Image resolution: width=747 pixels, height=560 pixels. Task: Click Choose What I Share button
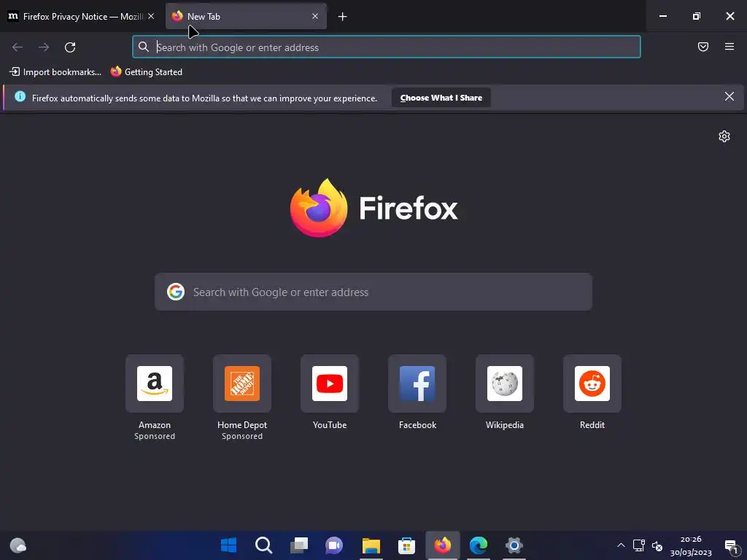441,98
